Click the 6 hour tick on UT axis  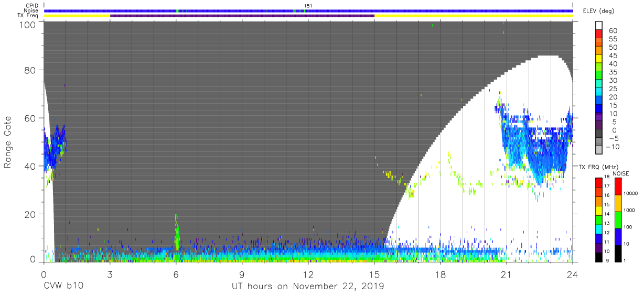[176, 274]
